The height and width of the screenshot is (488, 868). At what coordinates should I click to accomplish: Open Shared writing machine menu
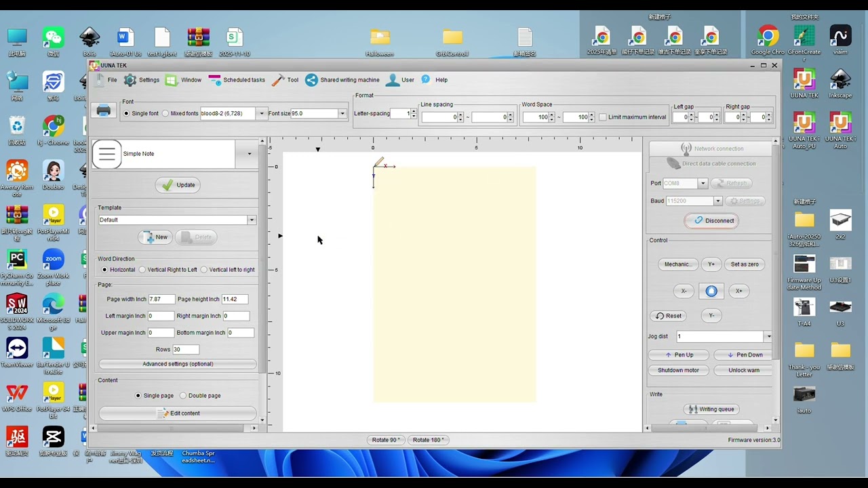(x=342, y=80)
